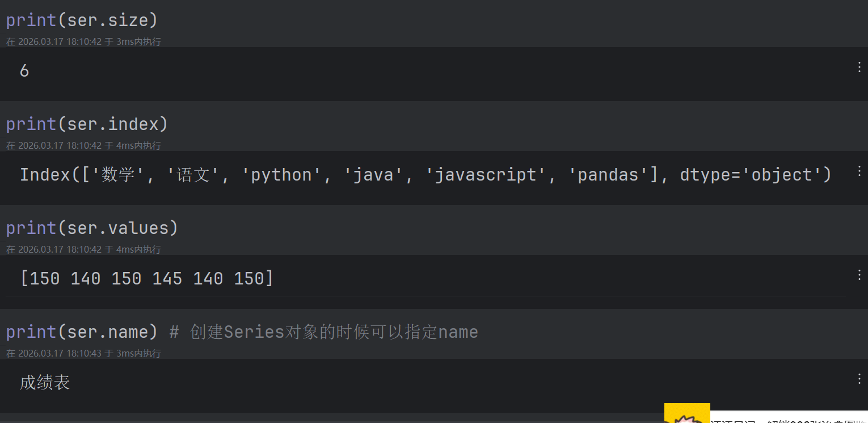
Task: Open the options menu for the values array output
Action: (859, 275)
